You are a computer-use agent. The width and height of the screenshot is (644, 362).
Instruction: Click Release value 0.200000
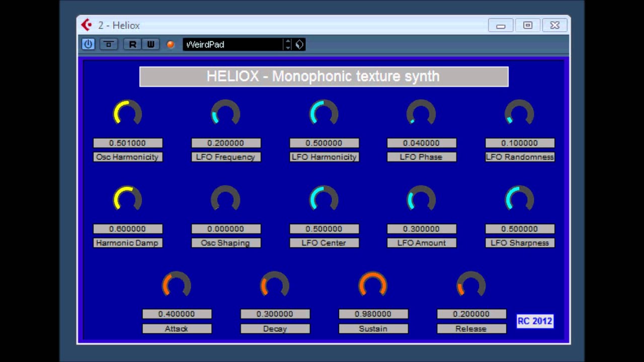coord(471,314)
